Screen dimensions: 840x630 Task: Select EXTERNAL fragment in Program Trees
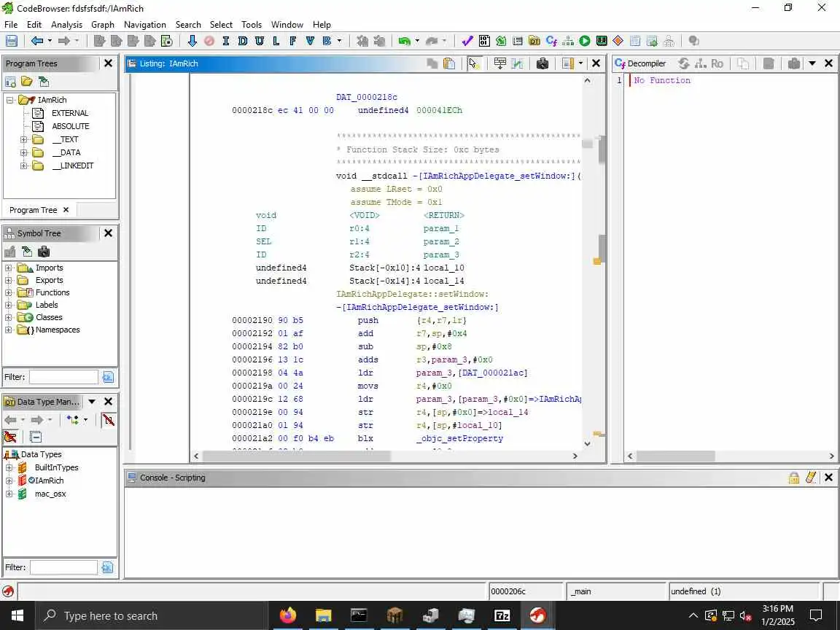point(70,113)
